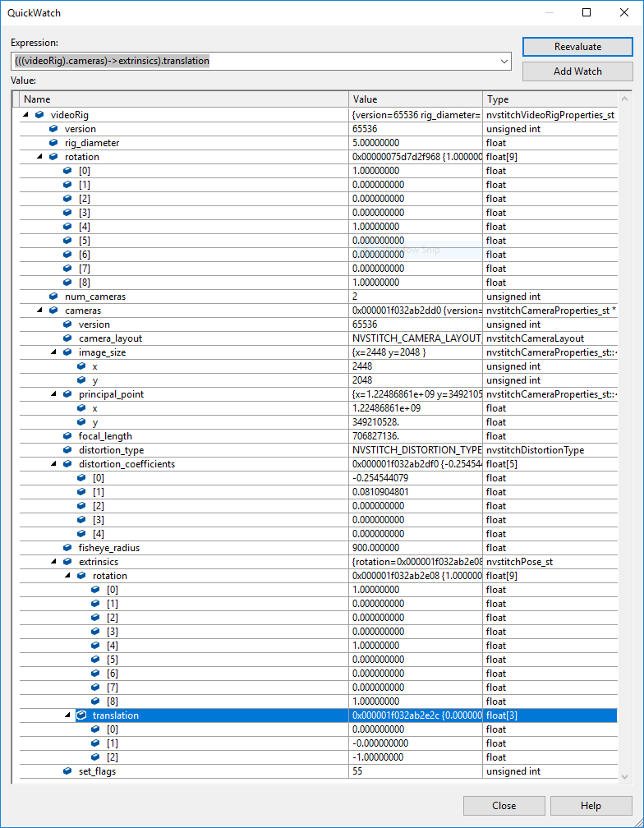The height and width of the screenshot is (828, 644).
Task: Click the Name column header
Action: coord(185,99)
